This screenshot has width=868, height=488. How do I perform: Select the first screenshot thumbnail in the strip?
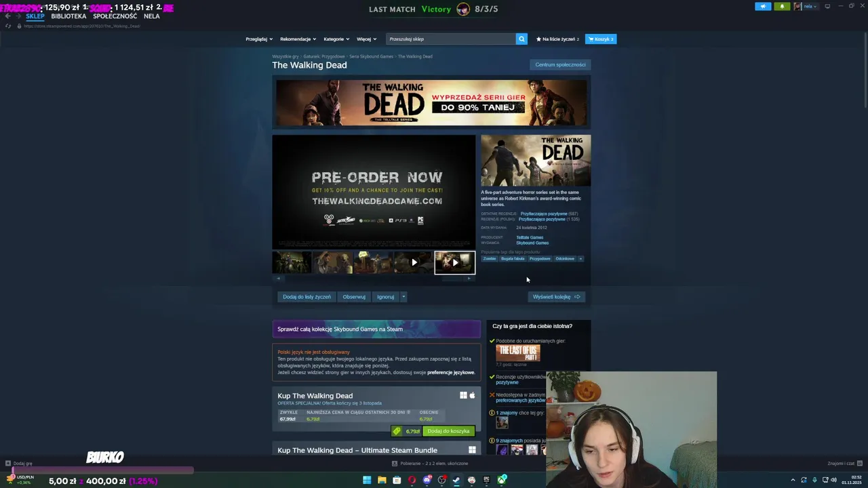pos(292,262)
